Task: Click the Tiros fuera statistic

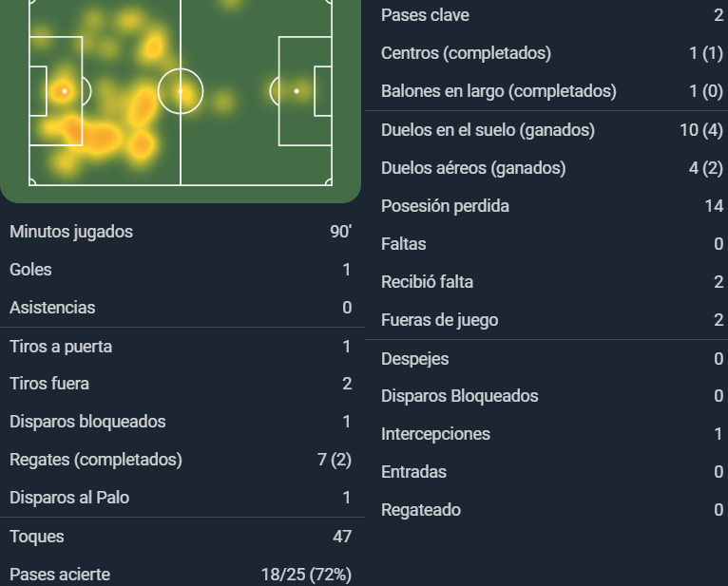Action: (x=181, y=384)
